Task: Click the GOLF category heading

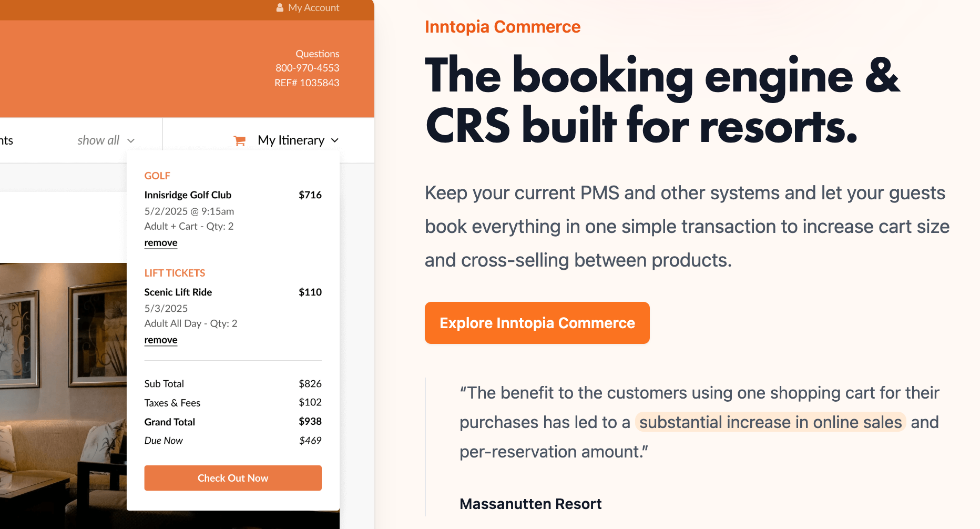Action: pyautogui.click(x=157, y=176)
